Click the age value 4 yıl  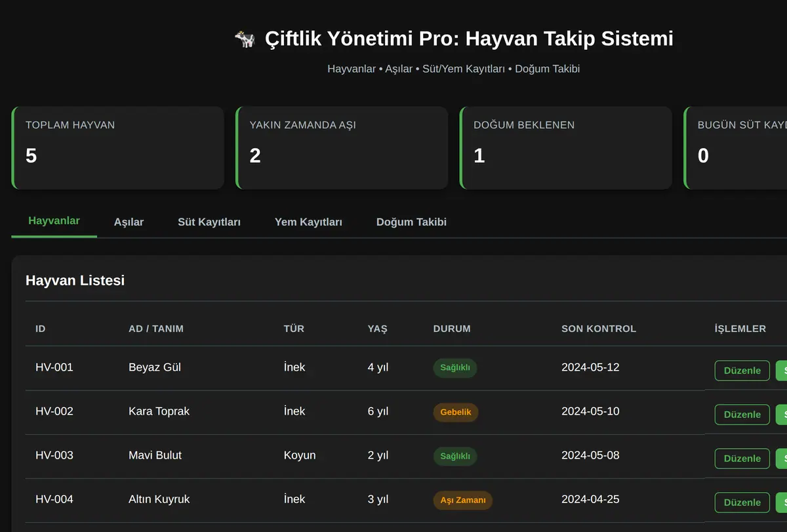coord(378,367)
